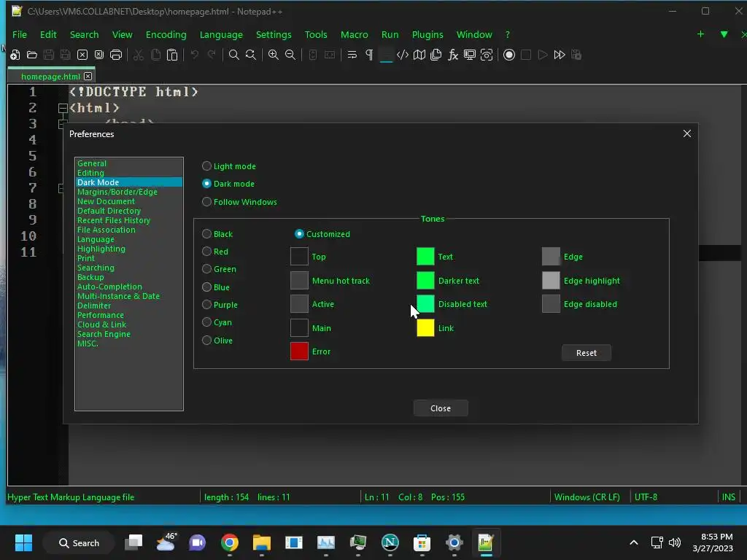Click Run macro multiple times icon
Image resolution: width=747 pixels, height=560 pixels.
pyautogui.click(x=560, y=55)
